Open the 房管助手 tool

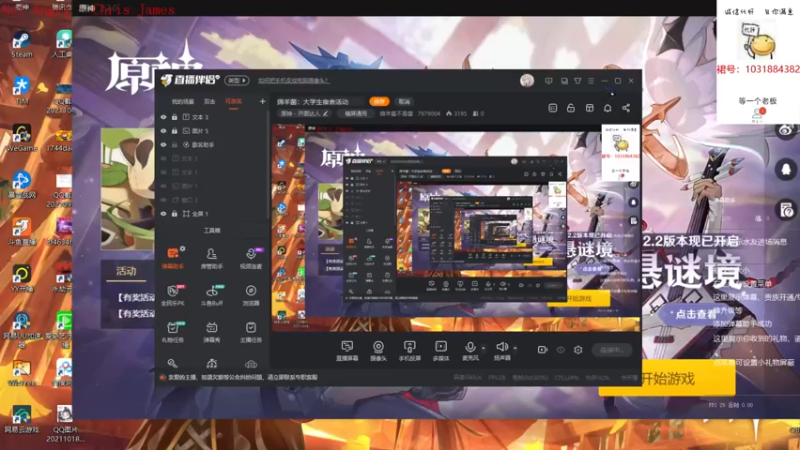(212, 257)
